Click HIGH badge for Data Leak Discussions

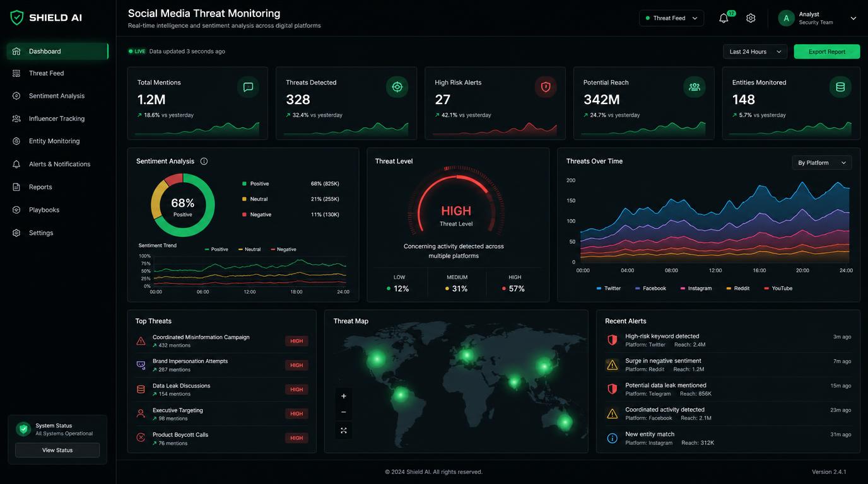[296, 389]
